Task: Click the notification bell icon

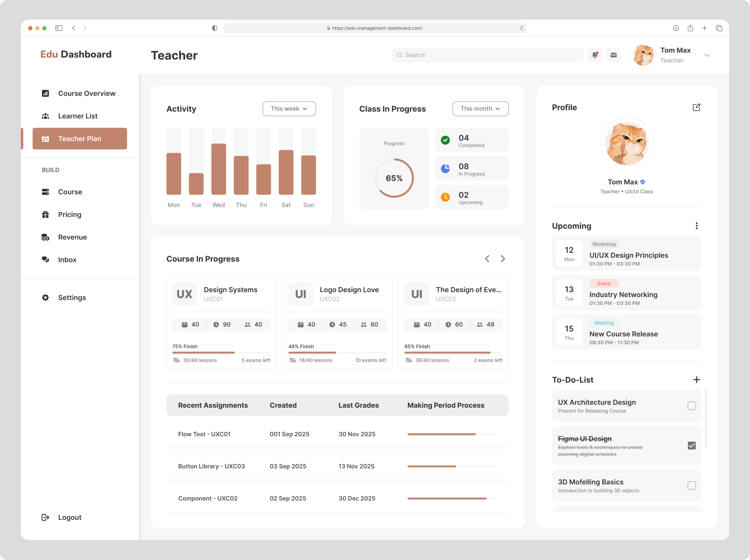Action: click(595, 55)
